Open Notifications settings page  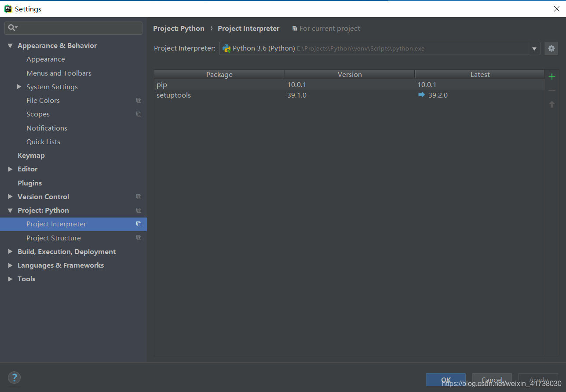(47, 128)
